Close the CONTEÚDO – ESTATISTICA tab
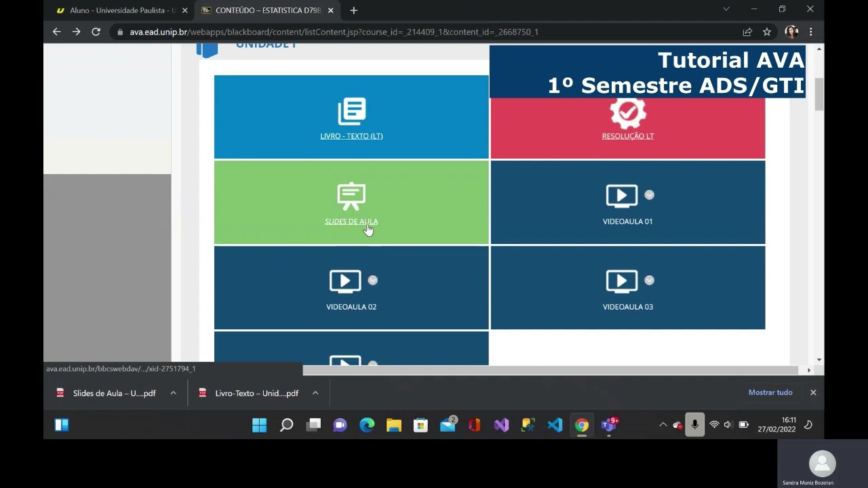Viewport: 868px width, 488px height. click(x=330, y=10)
